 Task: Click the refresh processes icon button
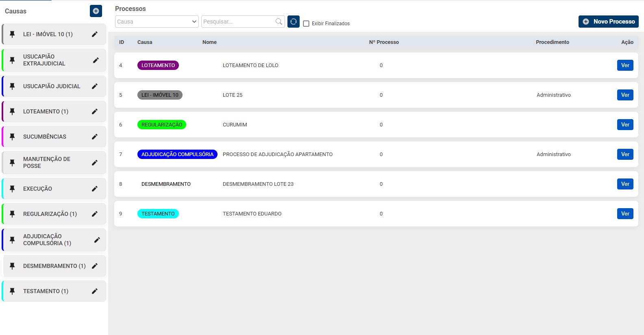click(x=294, y=22)
